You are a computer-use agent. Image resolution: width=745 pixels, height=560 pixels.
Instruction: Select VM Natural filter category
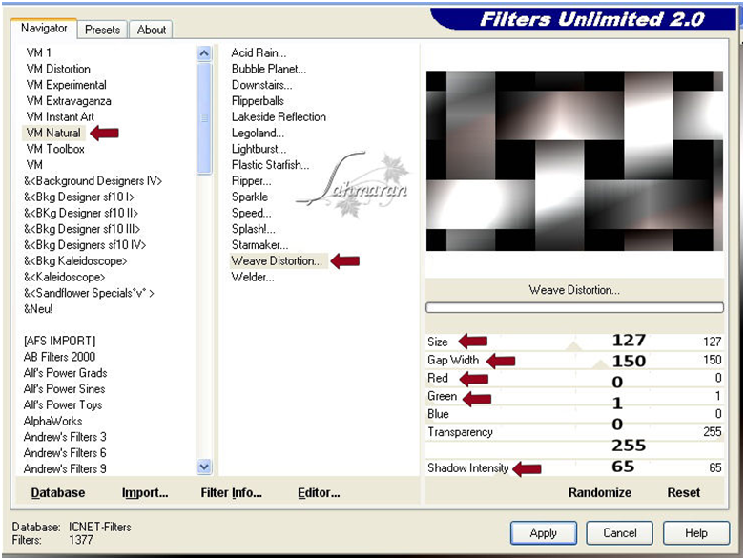(x=53, y=133)
